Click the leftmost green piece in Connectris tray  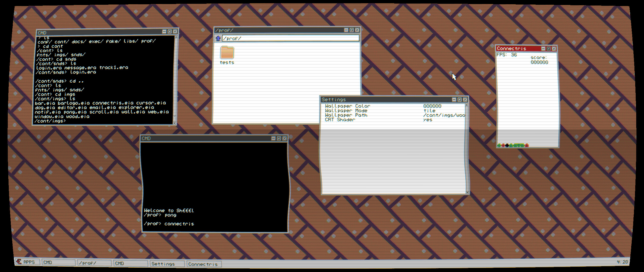click(x=499, y=145)
